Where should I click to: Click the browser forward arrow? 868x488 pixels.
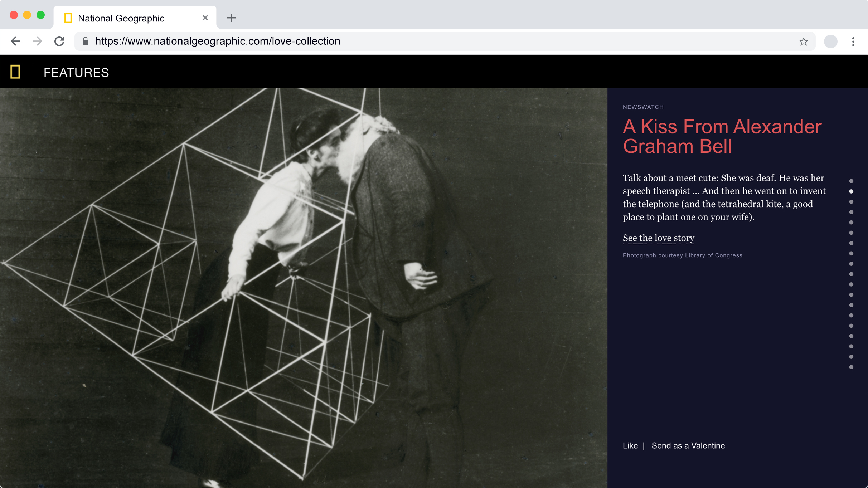(37, 41)
